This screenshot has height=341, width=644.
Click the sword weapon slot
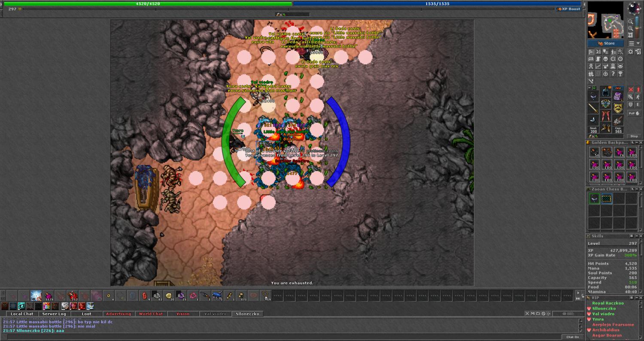[593, 108]
